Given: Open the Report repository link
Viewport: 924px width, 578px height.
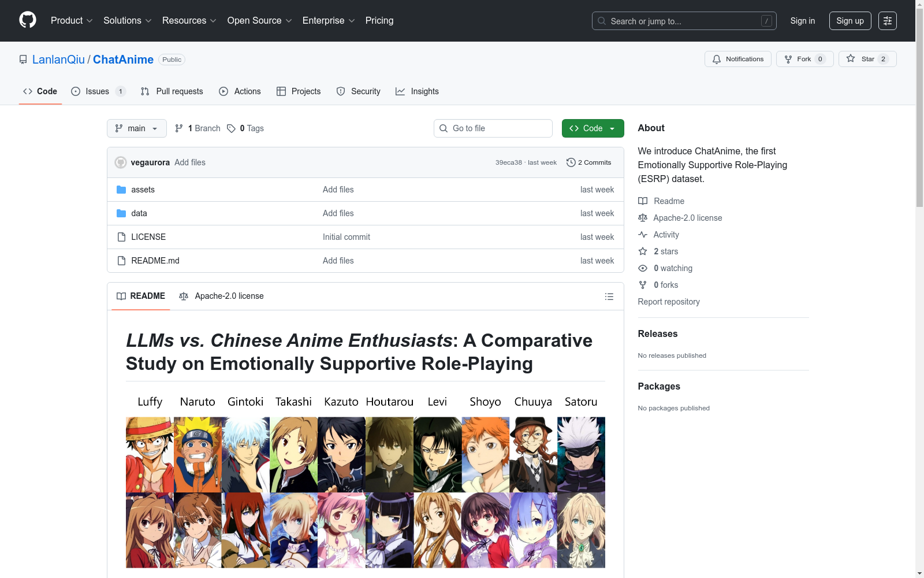Looking at the screenshot, I should (x=669, y=302).
